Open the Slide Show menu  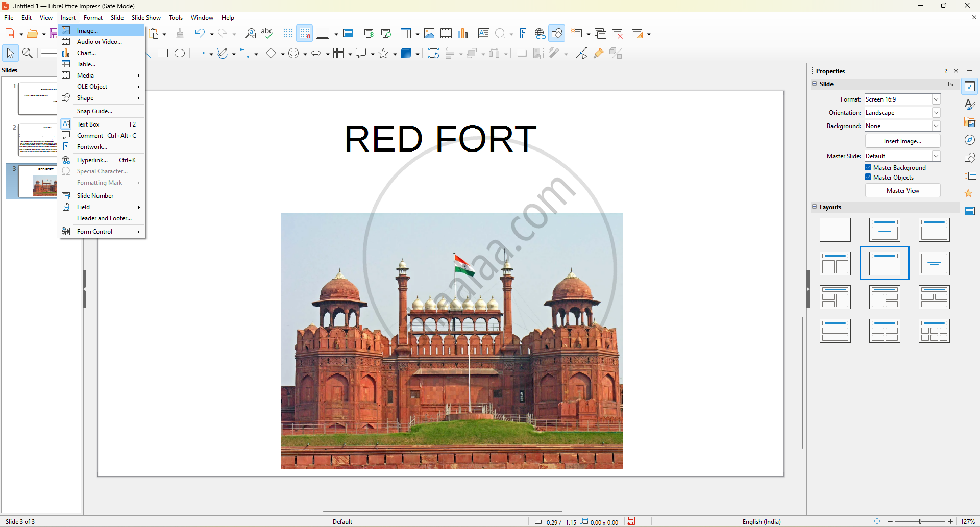tap(146, 18)
